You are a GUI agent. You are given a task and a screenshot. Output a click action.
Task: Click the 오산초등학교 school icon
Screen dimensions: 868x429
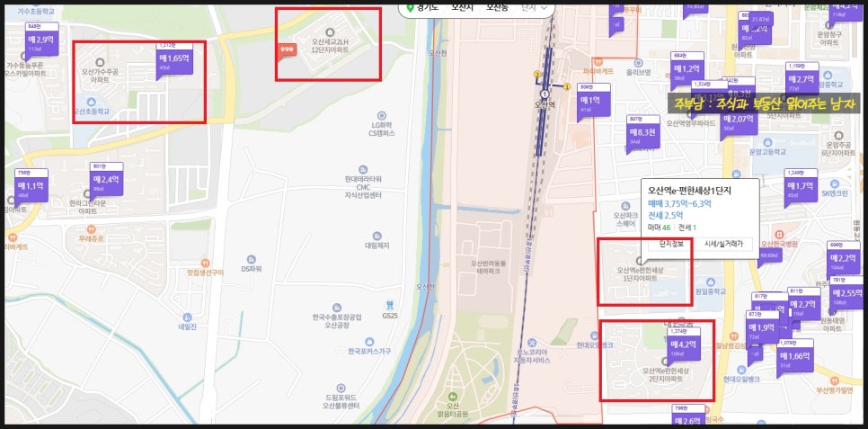click(x=92, y=102)
